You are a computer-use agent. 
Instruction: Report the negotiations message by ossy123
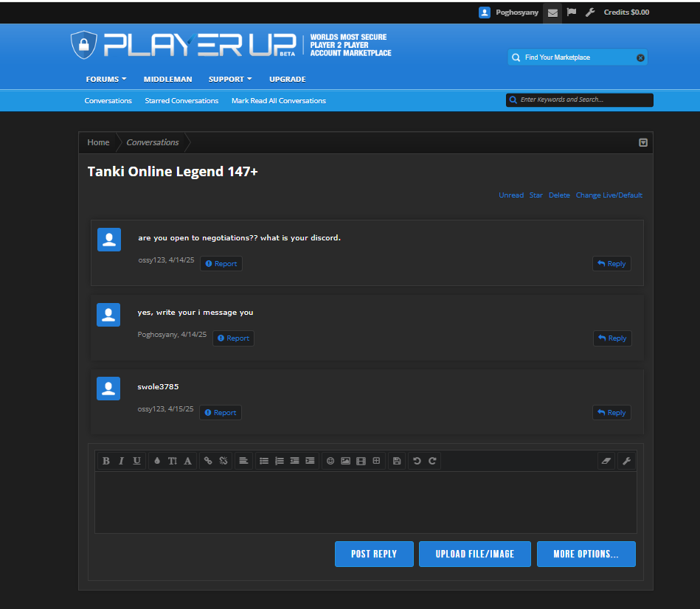pos(221,264)
